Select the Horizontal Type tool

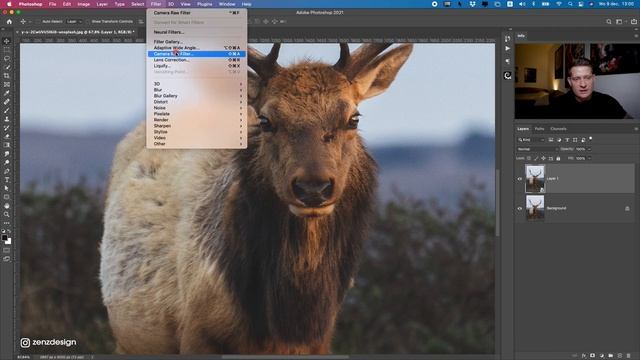pyautogui.click(x=7, y=180)
